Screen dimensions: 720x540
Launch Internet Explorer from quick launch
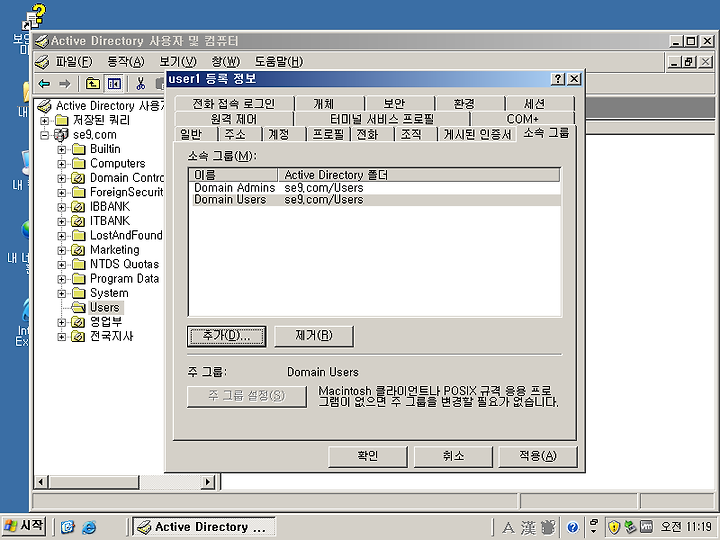[x=89, y=527]
